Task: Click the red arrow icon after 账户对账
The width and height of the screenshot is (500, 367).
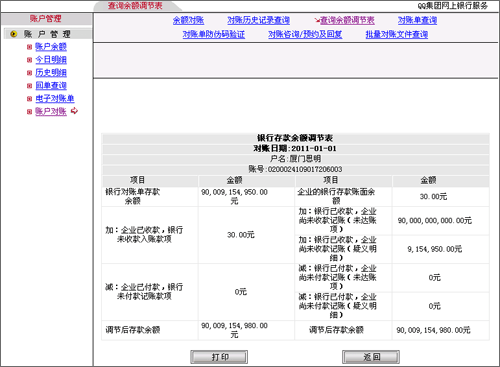Action: coord(74,111)
